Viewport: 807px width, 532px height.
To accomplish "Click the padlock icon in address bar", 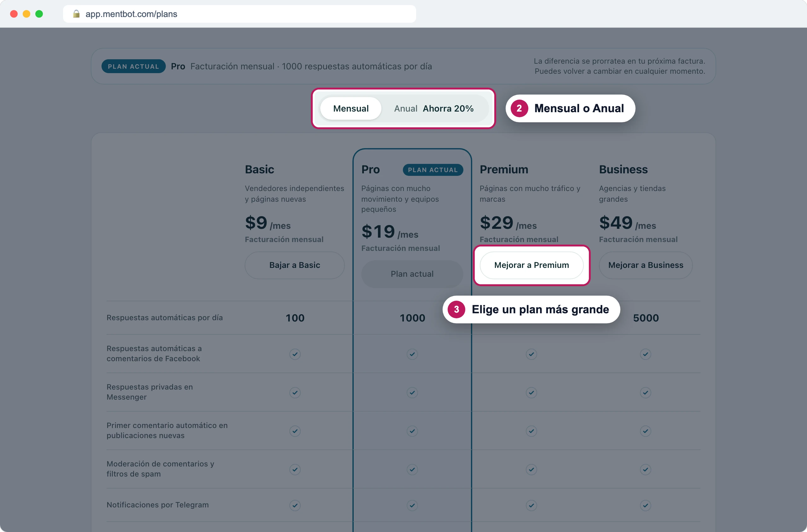I will click(x=76, y=14).
